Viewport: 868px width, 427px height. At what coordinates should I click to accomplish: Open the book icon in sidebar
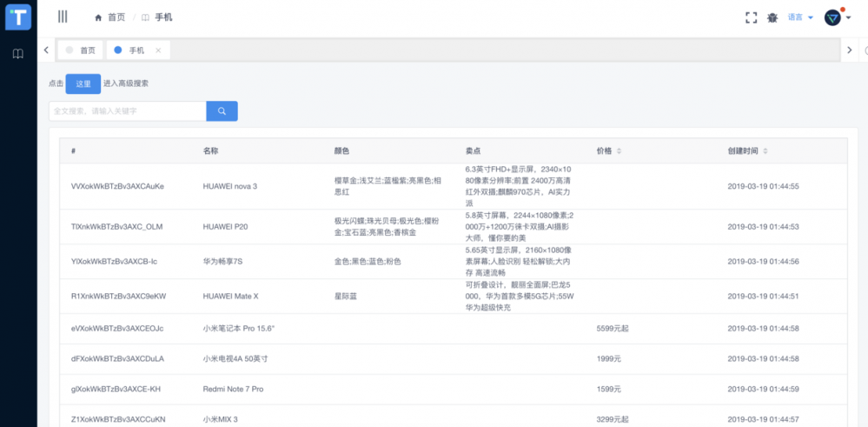pos(17,54)
